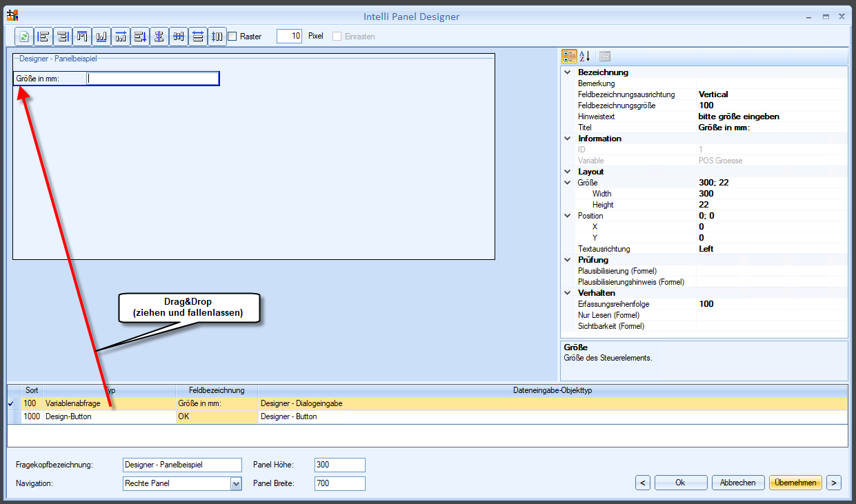This screenshot has width=856, height=504.
Task: Click the Feldbezeichnung column header
Action: pos(217,390)
